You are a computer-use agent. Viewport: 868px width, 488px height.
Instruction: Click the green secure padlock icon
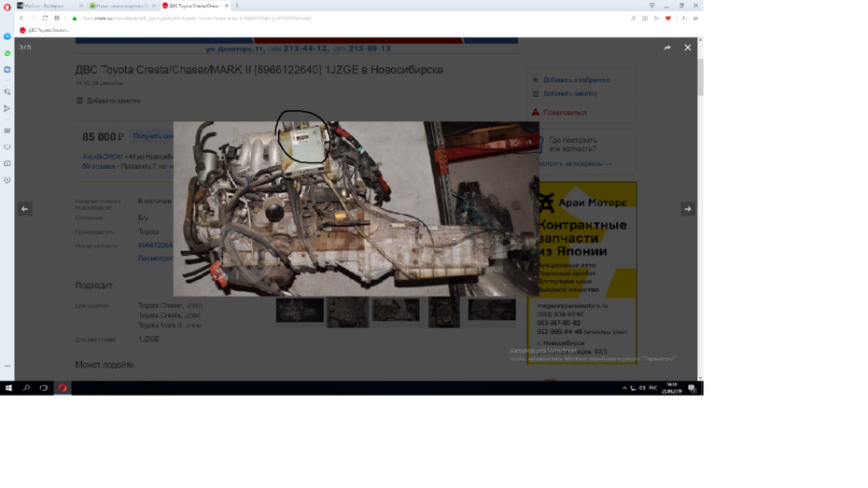click(74, 19)
